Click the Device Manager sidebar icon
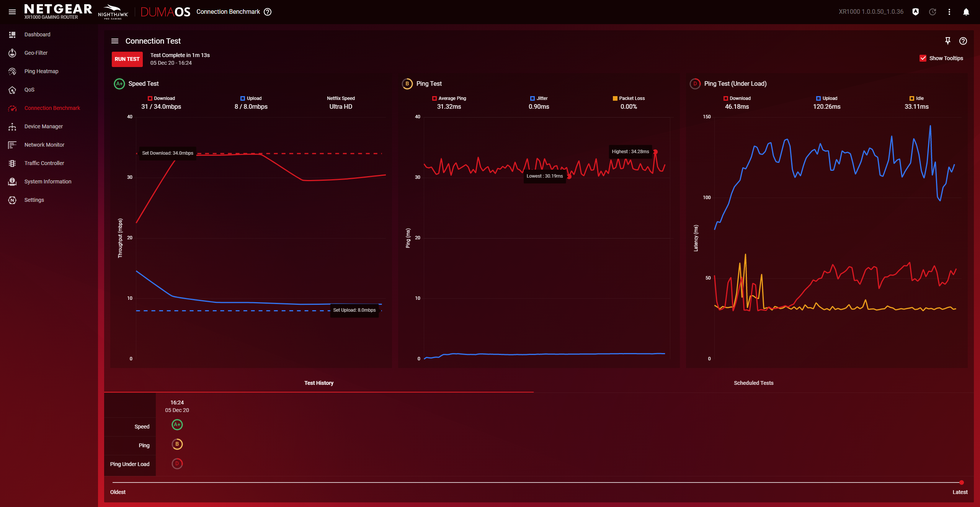The height and width of the screenshot is (507, 980). click(x=12, y=126)
